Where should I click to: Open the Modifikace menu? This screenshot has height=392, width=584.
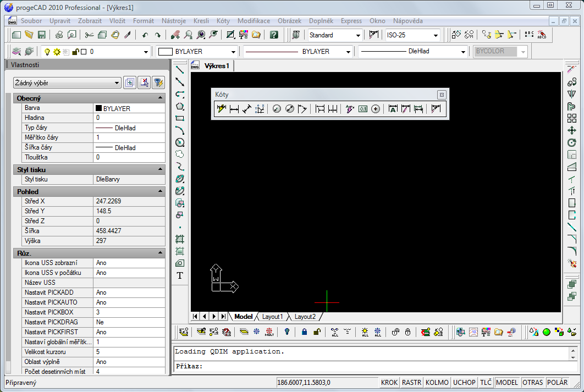(254, 21)
